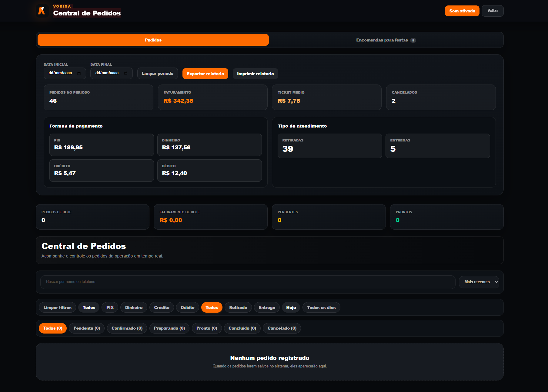Filter orders by Retirada
The width and height of the screenshot is (548, 392).
point(238,307)
